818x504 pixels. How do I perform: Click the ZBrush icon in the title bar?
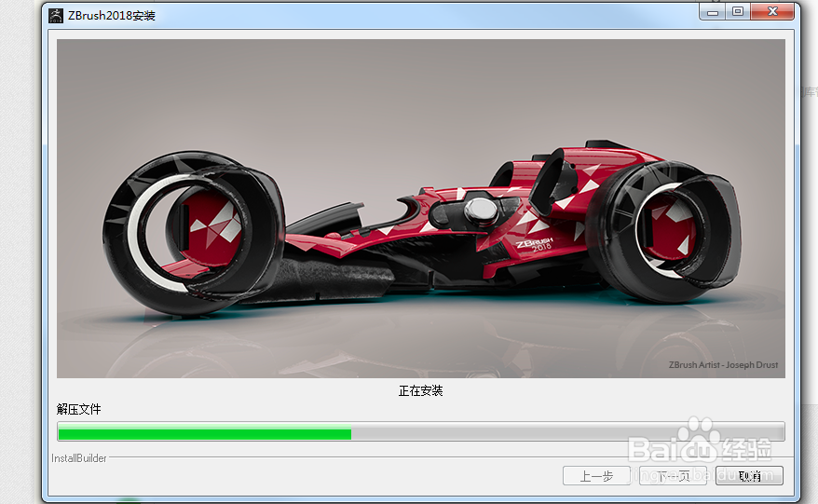(x=56, y=16)
